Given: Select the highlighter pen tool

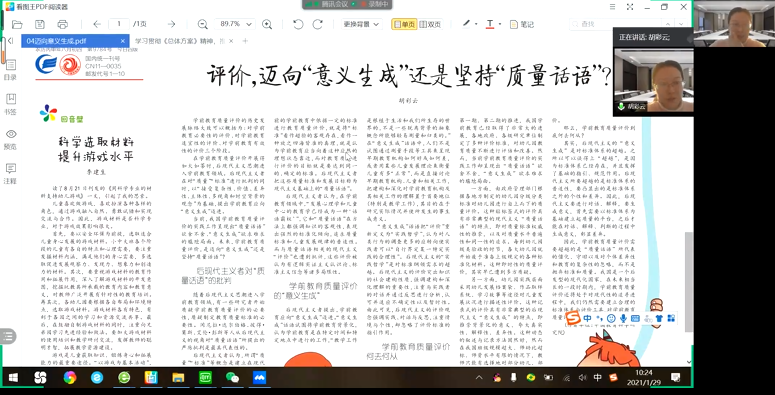Looking at the screenshot, I should [x=466, y=24].
